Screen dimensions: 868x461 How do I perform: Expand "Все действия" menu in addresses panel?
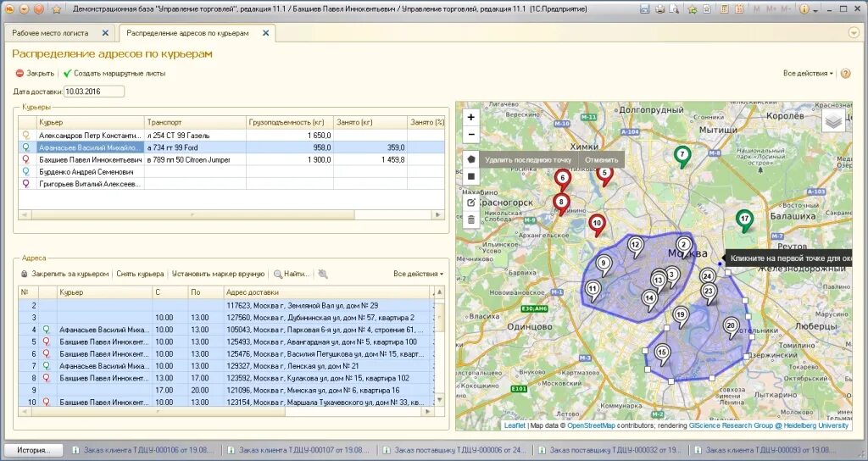pyautogui.click(x=418, y=274)
